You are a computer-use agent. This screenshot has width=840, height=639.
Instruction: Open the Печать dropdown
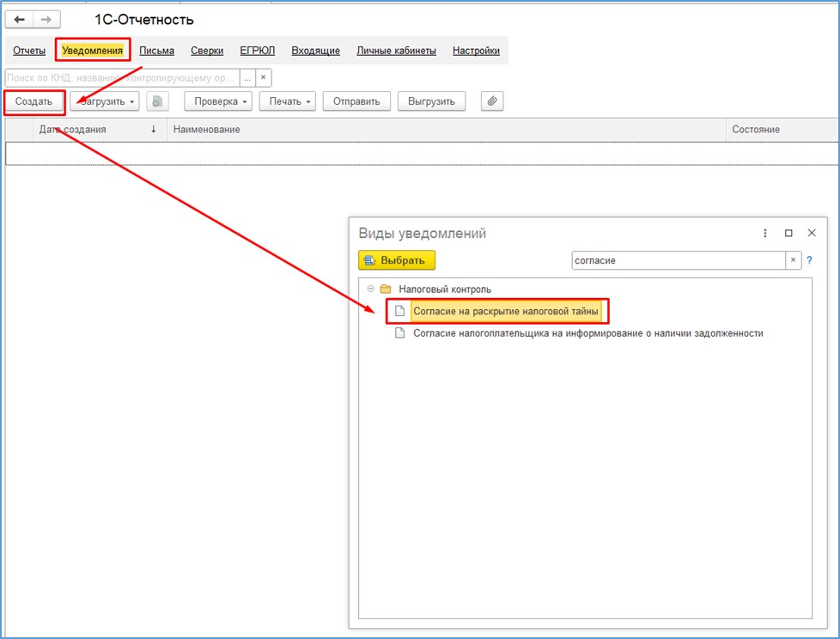[288, 101]
